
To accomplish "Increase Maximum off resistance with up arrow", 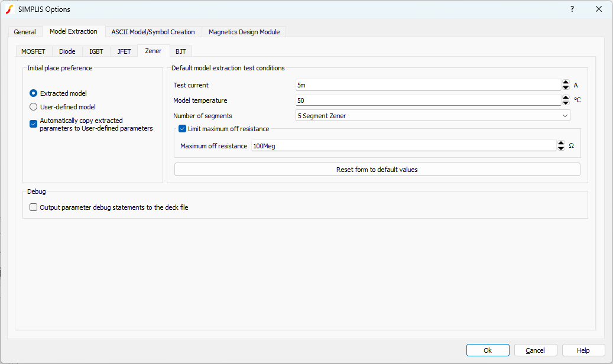I will [x=561, y=143].
